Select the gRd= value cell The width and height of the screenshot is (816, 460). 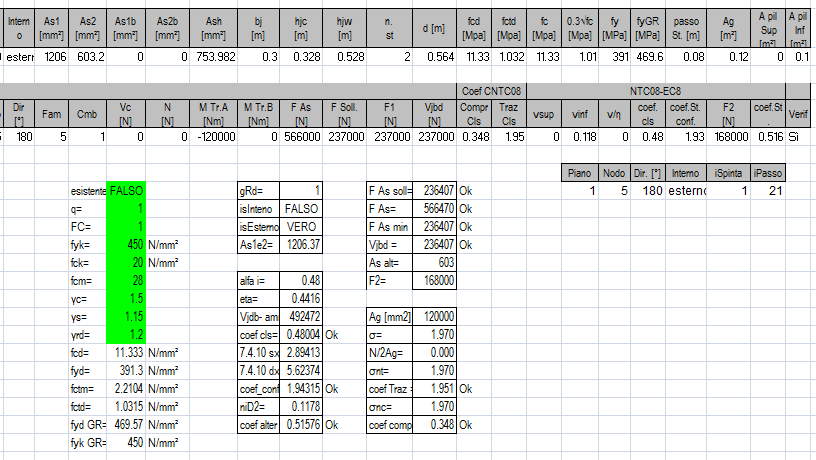[302, 190]
